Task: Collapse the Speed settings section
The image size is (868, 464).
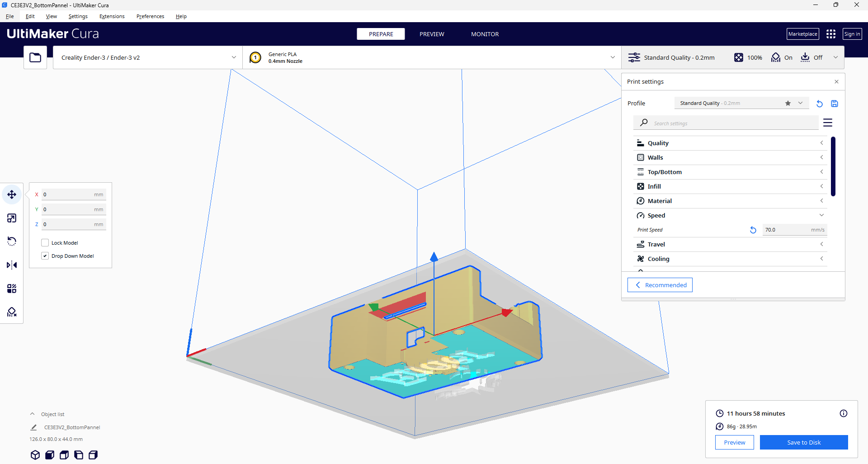Action: pyautogui.click(x=730, y=215)
